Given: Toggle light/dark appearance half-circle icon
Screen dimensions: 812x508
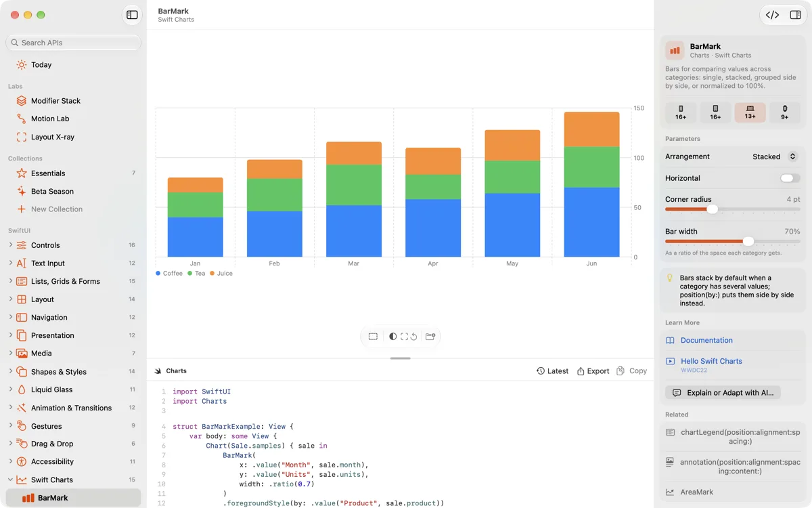Looking at the screenshot, I should (x=392, y=337).
